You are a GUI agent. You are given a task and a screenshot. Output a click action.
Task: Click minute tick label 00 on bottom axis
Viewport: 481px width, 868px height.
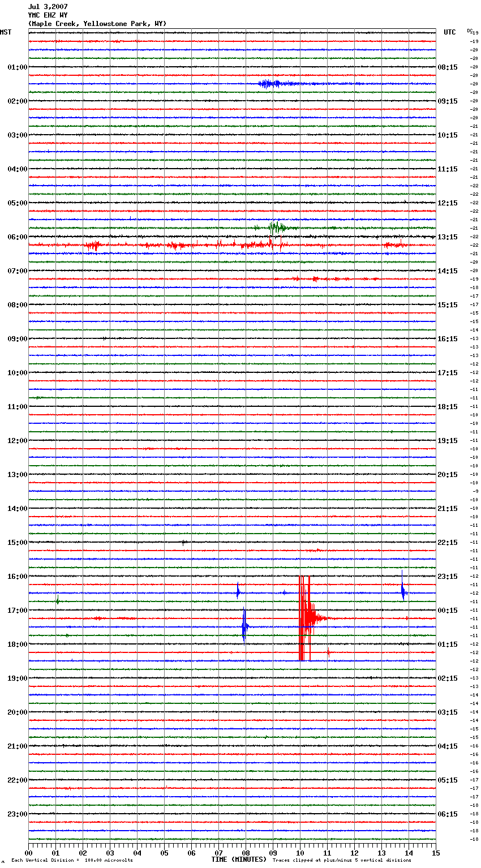[x=29, y=853]
